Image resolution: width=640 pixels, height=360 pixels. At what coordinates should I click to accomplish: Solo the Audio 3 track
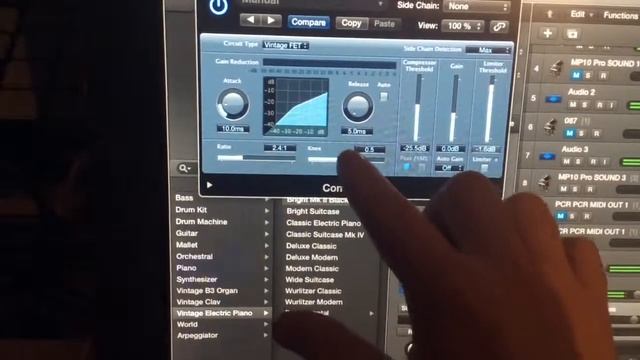click(578, 162)
